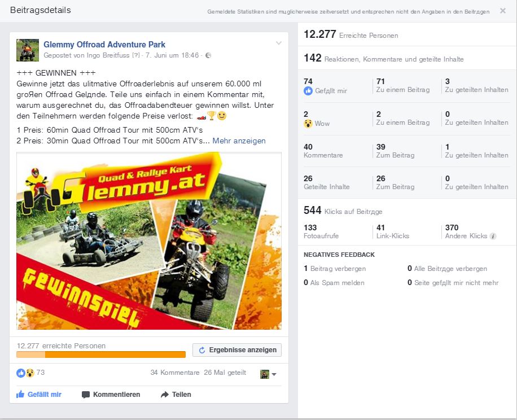Click the info icon next to Andere Klicks

pos(493,236)
